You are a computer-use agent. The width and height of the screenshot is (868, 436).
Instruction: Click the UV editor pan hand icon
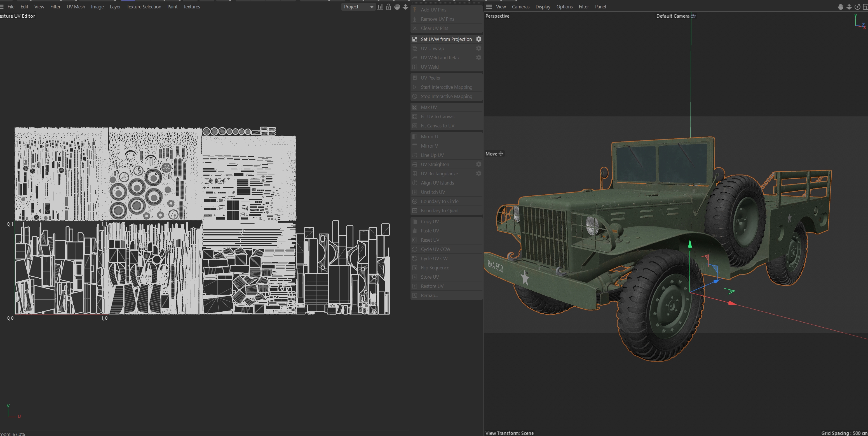click(397, 7)
